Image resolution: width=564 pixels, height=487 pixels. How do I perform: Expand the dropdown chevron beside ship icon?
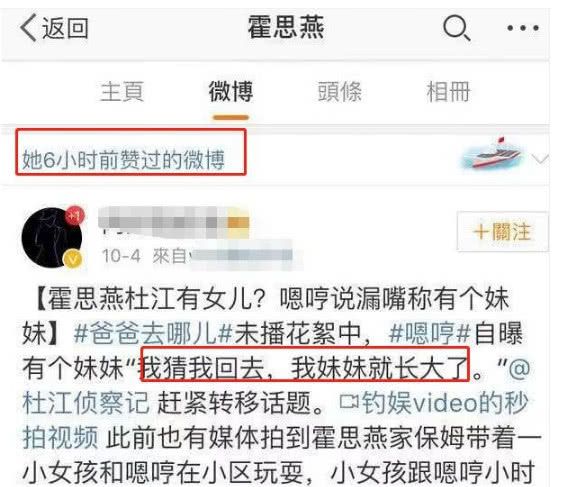[x=541, y=159]
